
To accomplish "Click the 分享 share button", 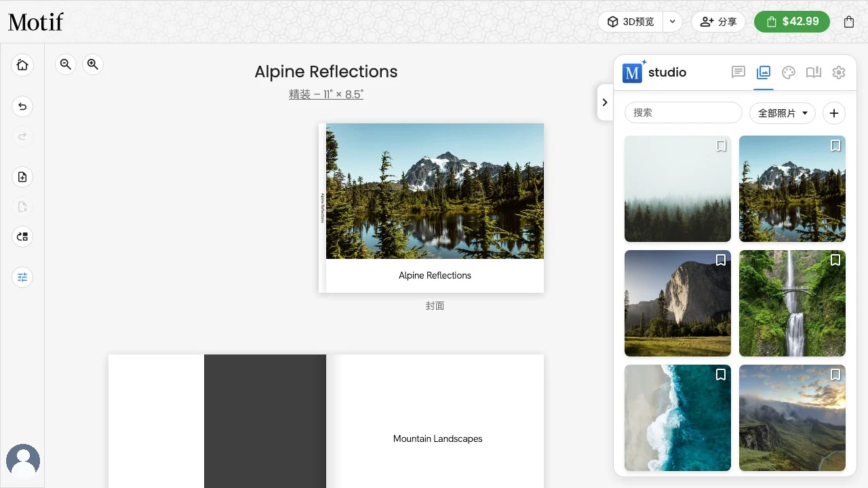I will (x=718, y=22).
